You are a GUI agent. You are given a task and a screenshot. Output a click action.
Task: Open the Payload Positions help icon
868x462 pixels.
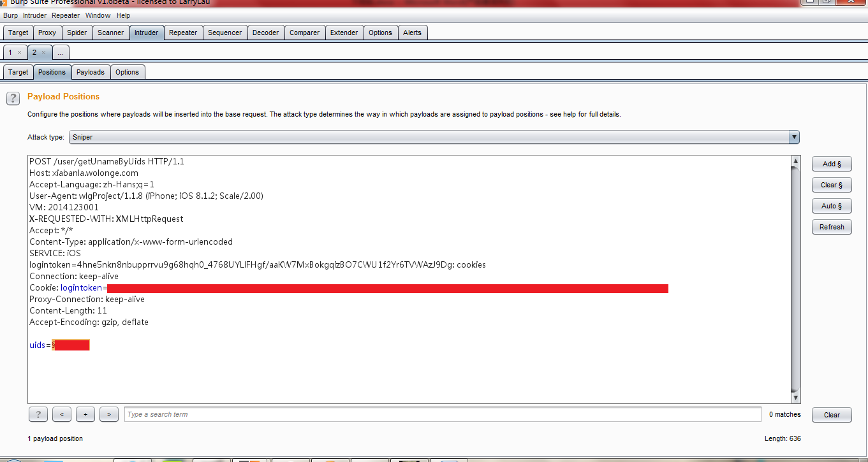tap(13, 98)
